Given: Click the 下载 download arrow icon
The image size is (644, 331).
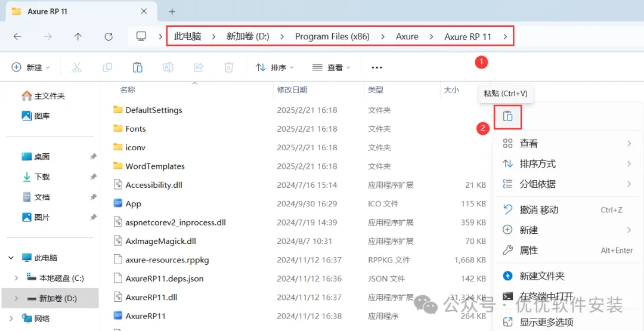Looking at the screenshot, I should (27, 177).
